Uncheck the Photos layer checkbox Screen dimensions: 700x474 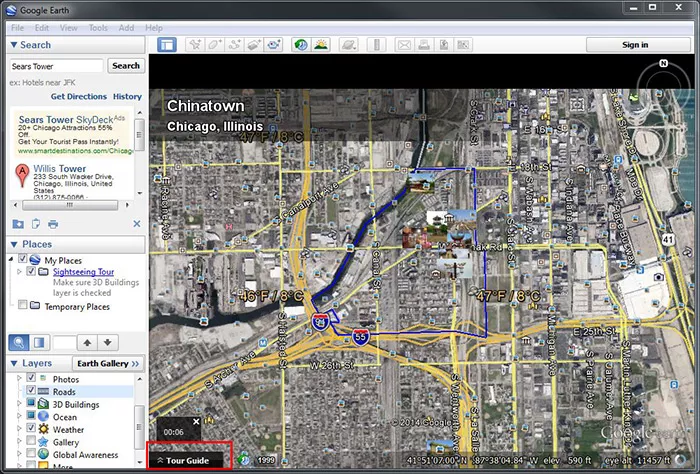[31, 378]
